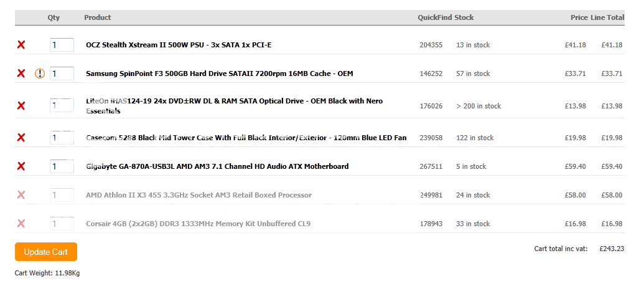This screenshot has width=644, height=281.
Task: View Gigabyte GA-870A-USB3L motherboard details
Action: point(217,166)
